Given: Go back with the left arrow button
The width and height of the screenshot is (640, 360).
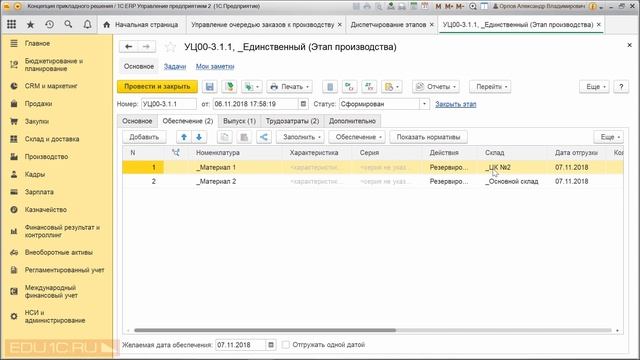Looking at the screenshot, I should pos(128,47).
